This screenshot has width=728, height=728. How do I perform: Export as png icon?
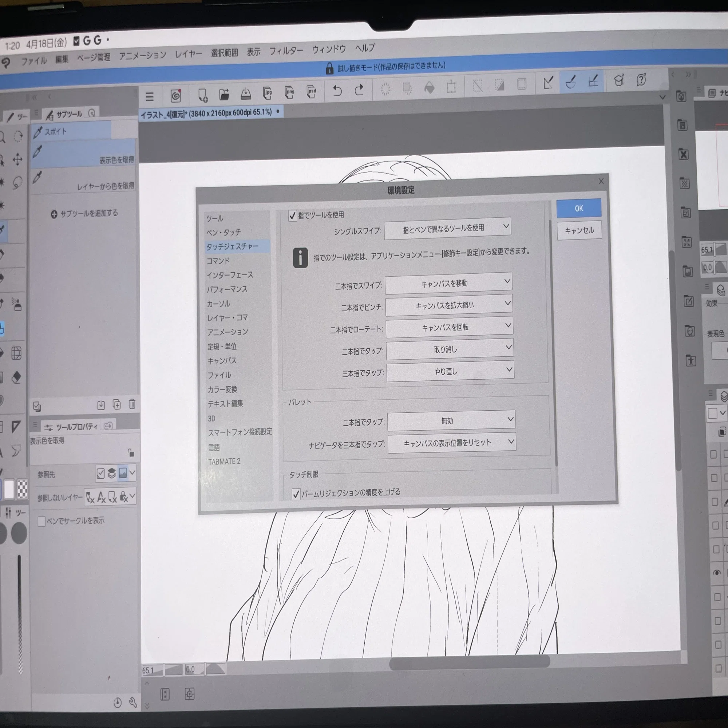point(289,92)
